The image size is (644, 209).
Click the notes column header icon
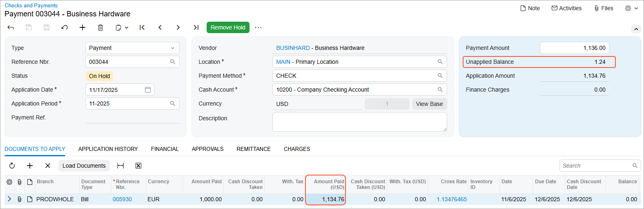[30, 182]
